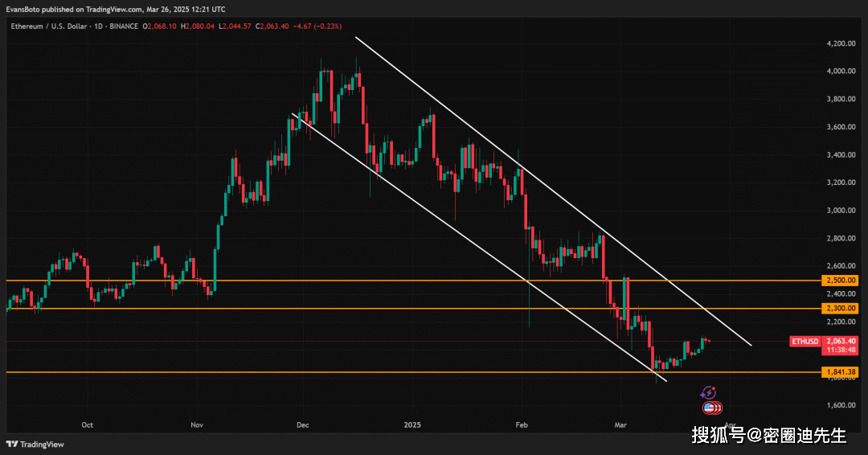Screen dimensions: 868x455
Task: Select the 1,841.38 support price label
Action: (841, 372)
